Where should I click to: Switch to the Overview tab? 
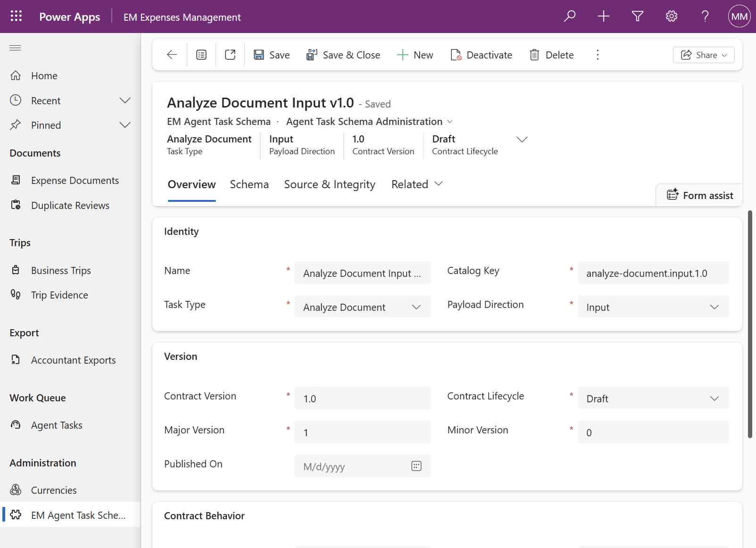pyautogui.click(x=191, y=184)
